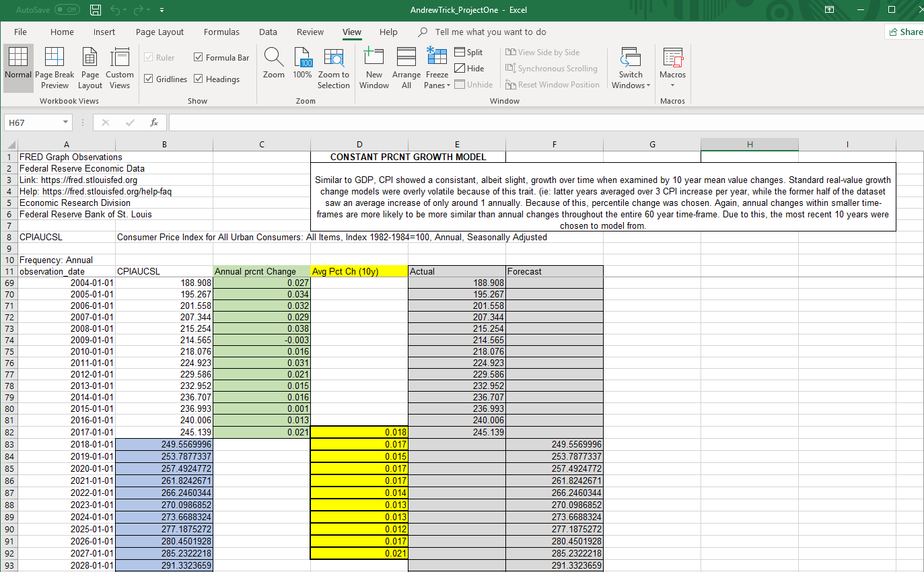924x572 pixels.
Task: Expand the Name Box dropdown
Action: tap(65, 122)
